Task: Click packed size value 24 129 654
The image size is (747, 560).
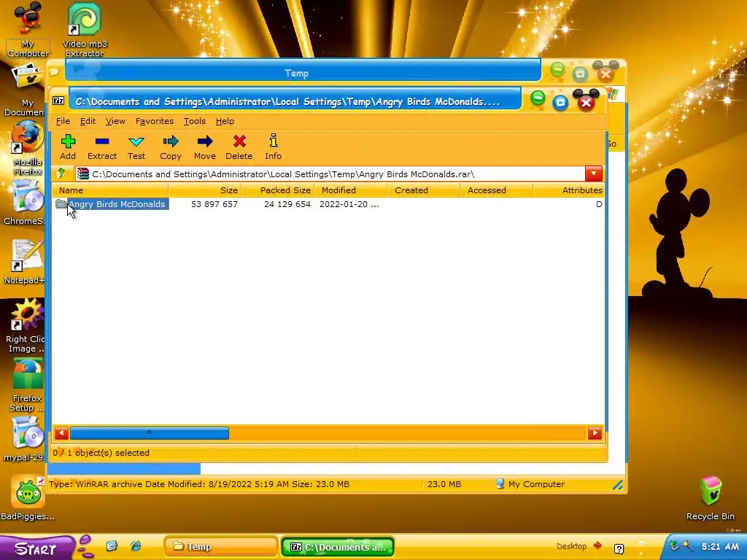Action: click(x=287, y=204)
